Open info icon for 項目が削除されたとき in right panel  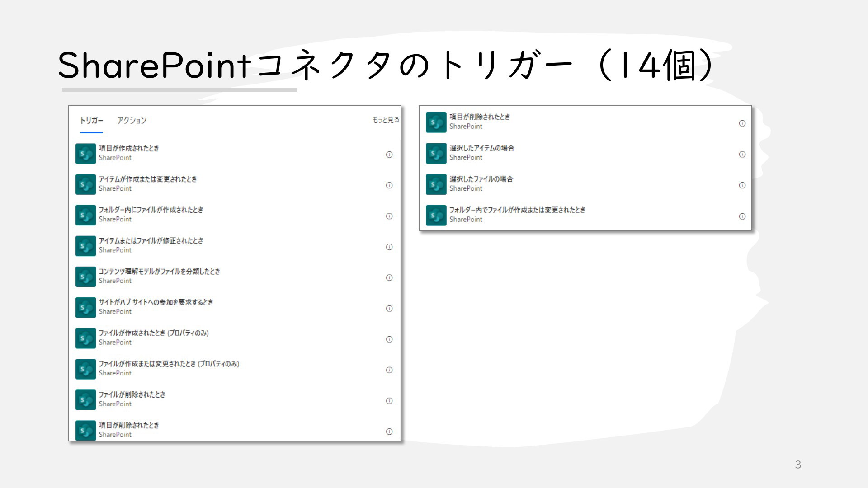[742, 123]
